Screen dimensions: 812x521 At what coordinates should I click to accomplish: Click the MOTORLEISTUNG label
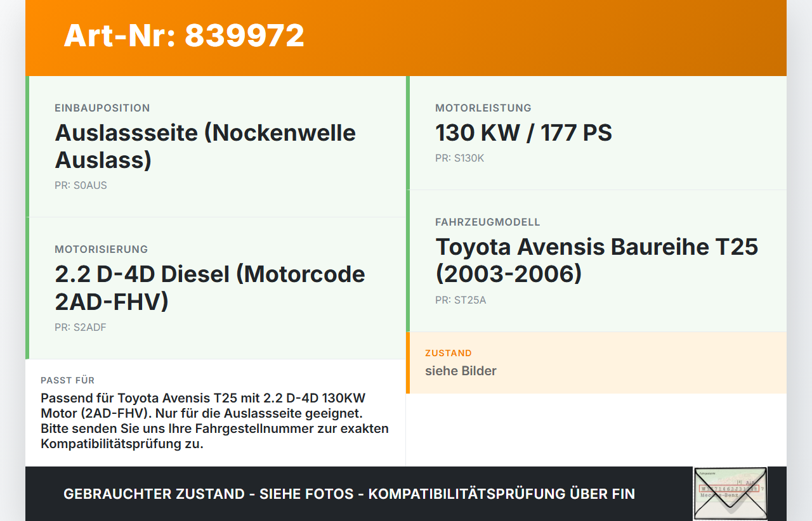click(483, 108)
